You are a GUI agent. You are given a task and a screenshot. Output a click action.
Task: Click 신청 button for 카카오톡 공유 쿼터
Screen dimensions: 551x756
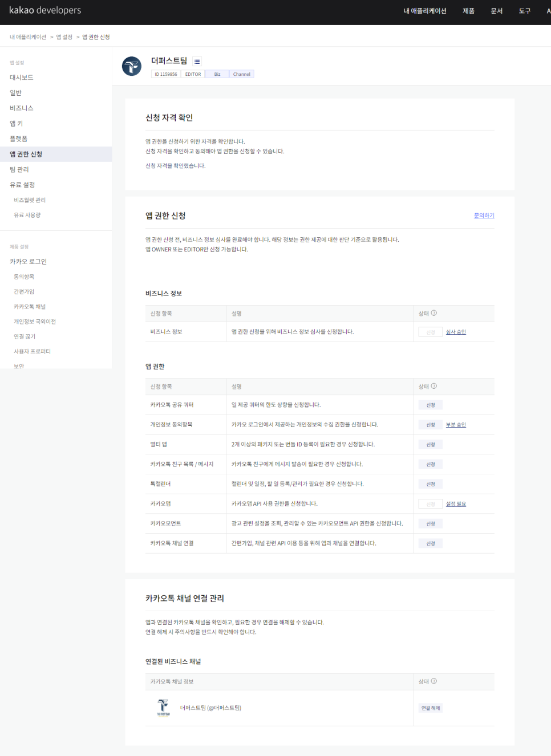coord(431,405)
